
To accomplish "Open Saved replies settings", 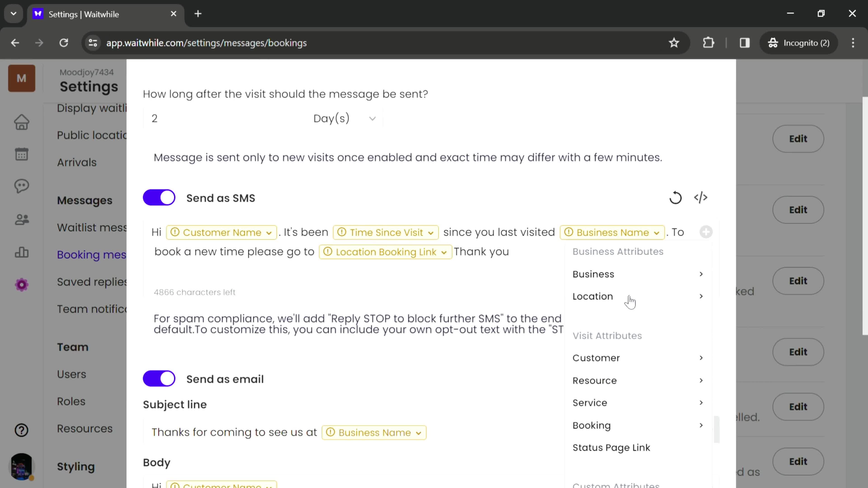I will click(92, 282).
